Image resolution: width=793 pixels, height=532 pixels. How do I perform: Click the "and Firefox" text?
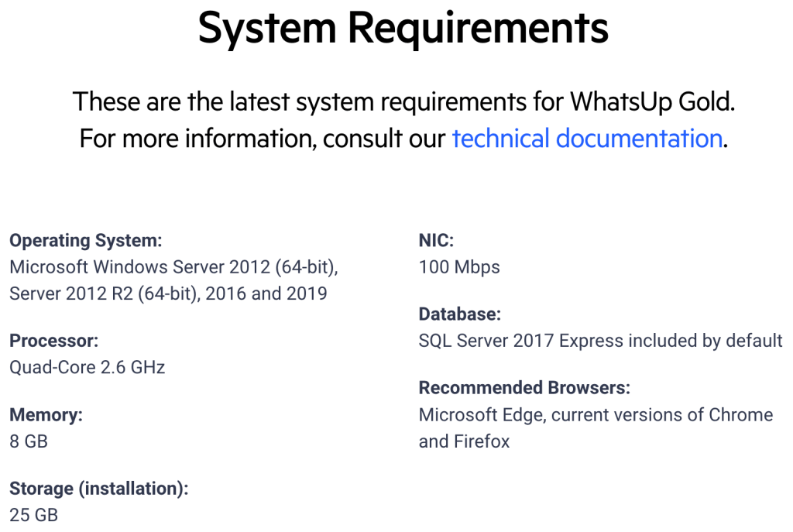click(x=465, y=441)
